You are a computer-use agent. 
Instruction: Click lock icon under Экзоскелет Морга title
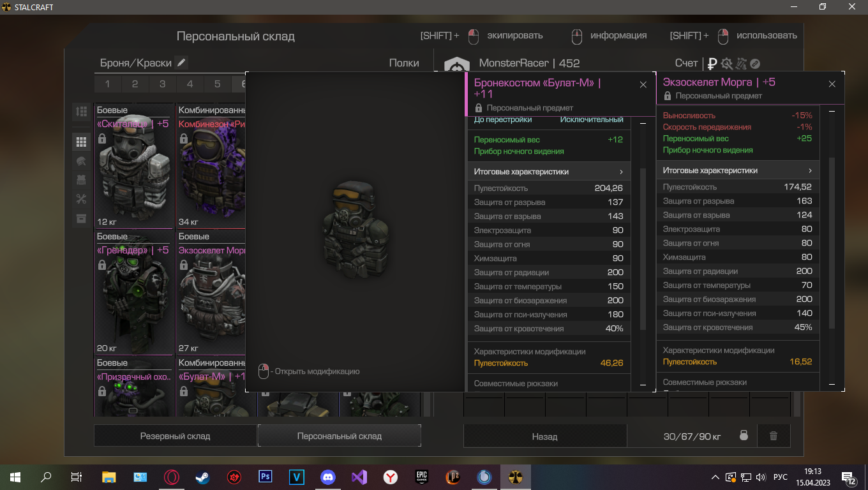click(x=668, y=96)
